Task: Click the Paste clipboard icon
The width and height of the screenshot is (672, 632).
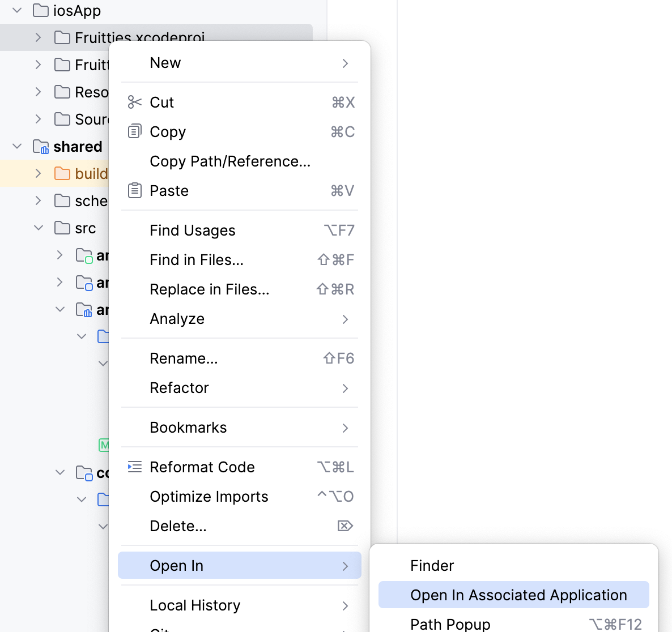Action: pyautogui.click(x=134, y=191)
